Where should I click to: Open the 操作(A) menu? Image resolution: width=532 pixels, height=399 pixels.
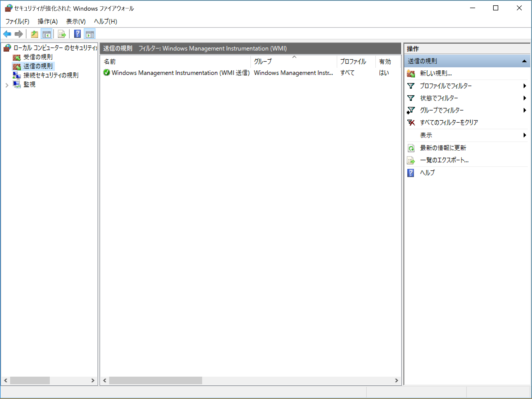tap(47, 21)
